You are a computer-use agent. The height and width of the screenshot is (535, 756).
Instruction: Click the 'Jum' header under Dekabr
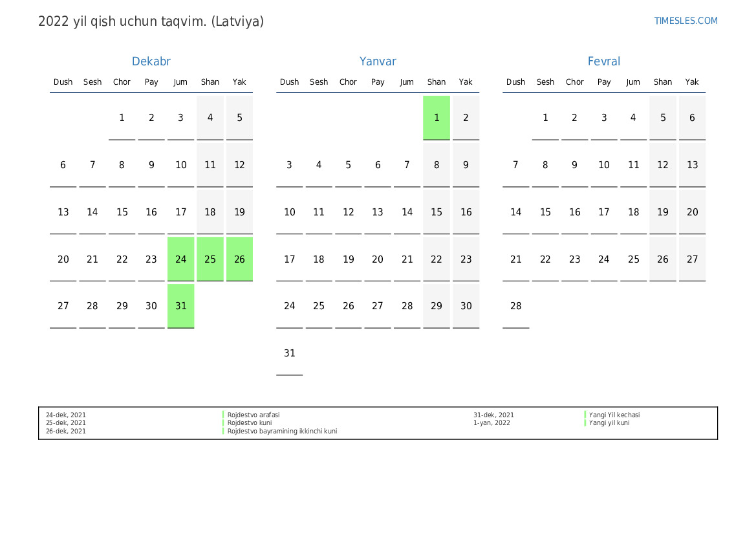click(x=181, y=82)
